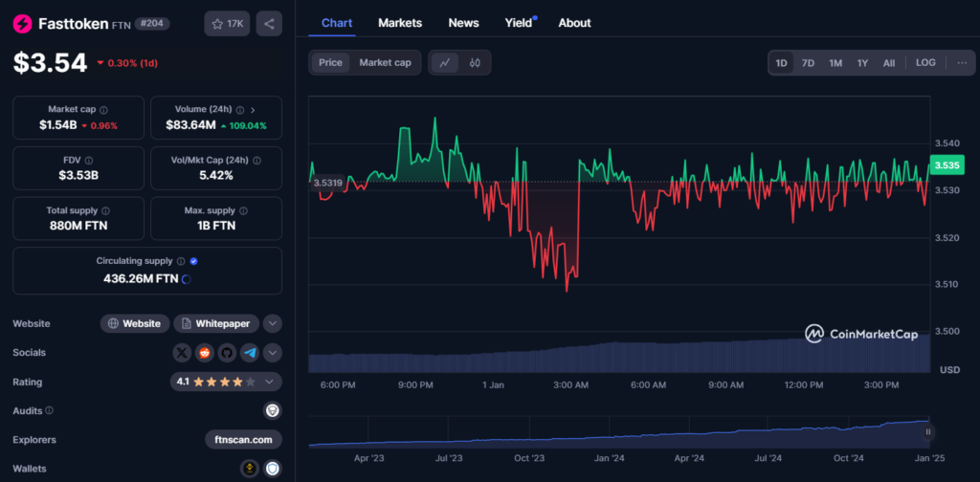Expand the Socials dropdown chevron

273,353
